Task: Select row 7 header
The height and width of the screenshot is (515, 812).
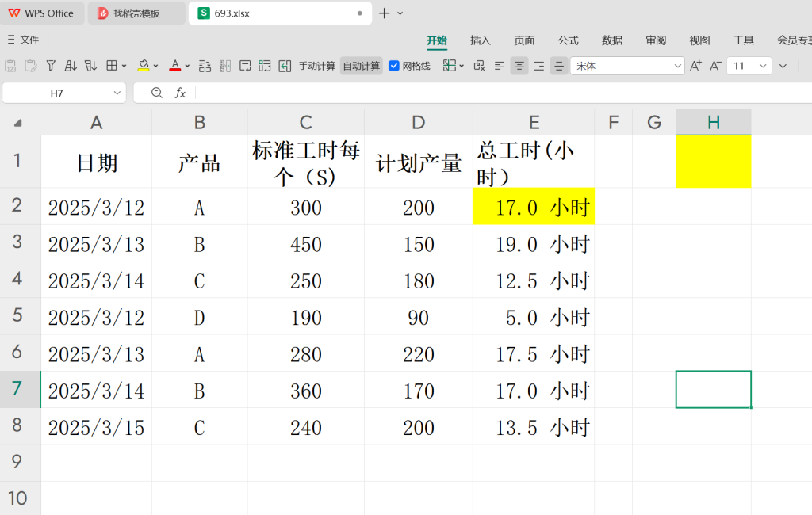Action: [x=20, y=389]
